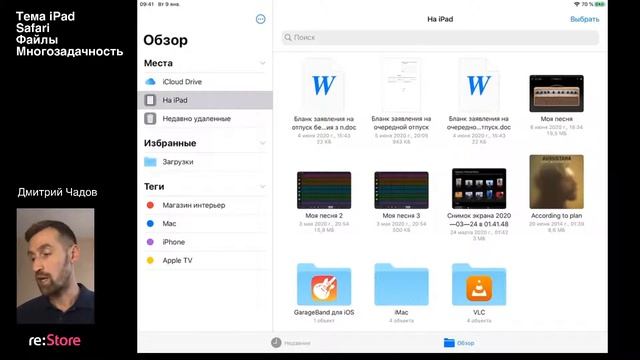Click the clock icon of Недавние tab
The image size is (640, 360).
coord(276,342)
